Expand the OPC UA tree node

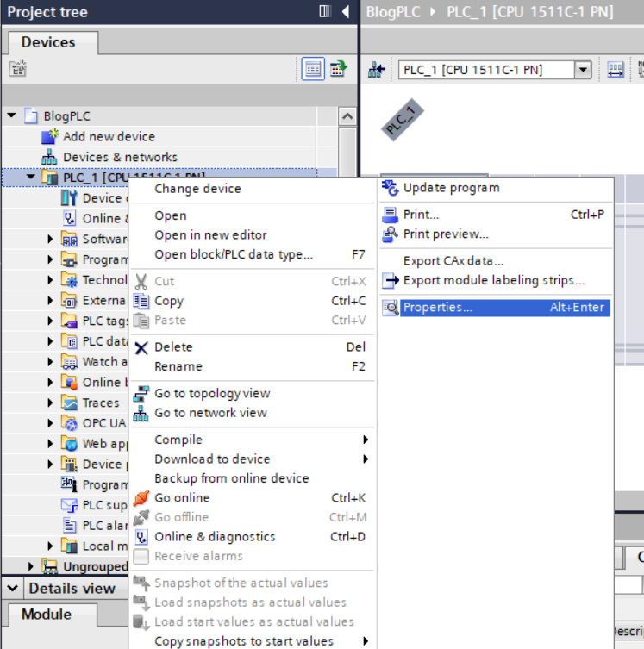pos(50,423)
